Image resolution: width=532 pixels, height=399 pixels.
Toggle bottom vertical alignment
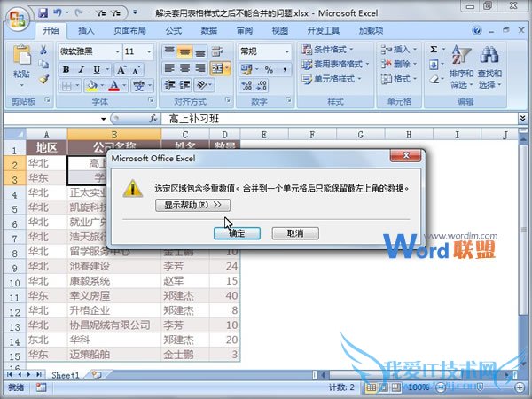pos(200,51)
